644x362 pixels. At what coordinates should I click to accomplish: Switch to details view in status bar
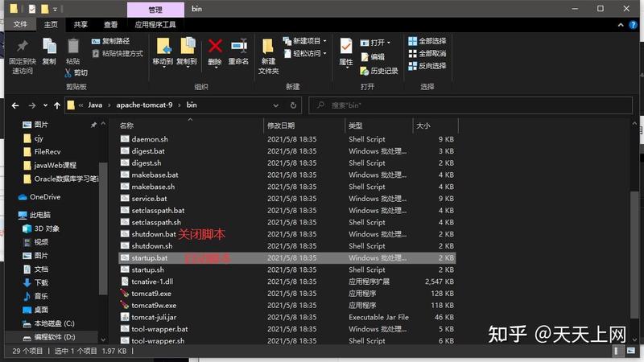(616, 351)
